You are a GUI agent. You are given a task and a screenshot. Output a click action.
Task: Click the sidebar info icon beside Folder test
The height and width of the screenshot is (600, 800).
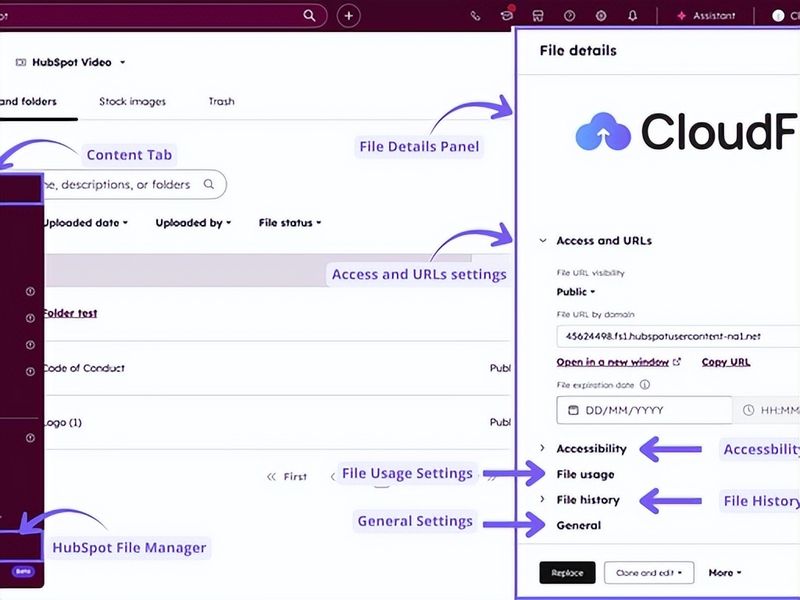click(30, 318)
